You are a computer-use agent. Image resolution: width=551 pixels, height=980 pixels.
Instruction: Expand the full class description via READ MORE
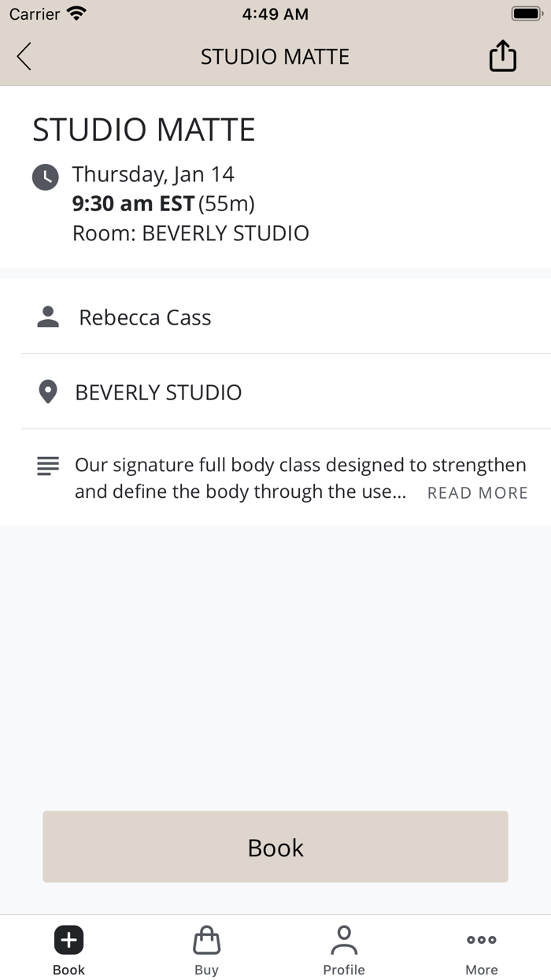pyautogui.click(x=477, y=492)
